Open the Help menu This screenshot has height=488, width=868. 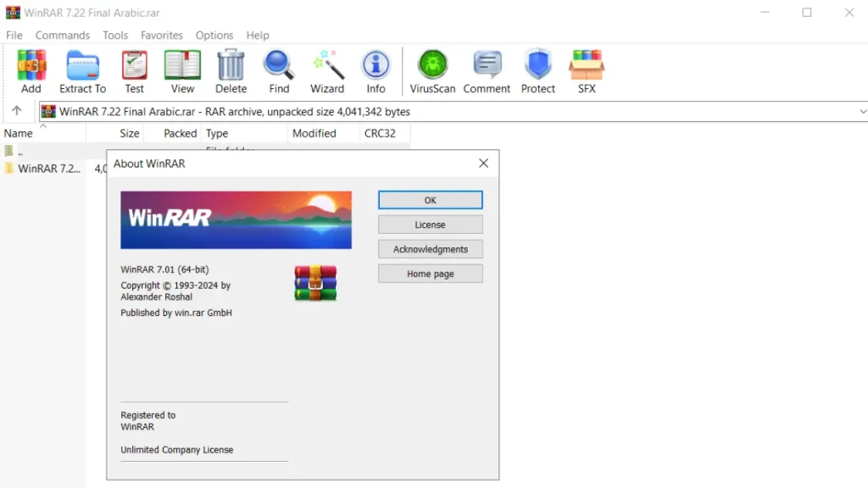(258, 35)
